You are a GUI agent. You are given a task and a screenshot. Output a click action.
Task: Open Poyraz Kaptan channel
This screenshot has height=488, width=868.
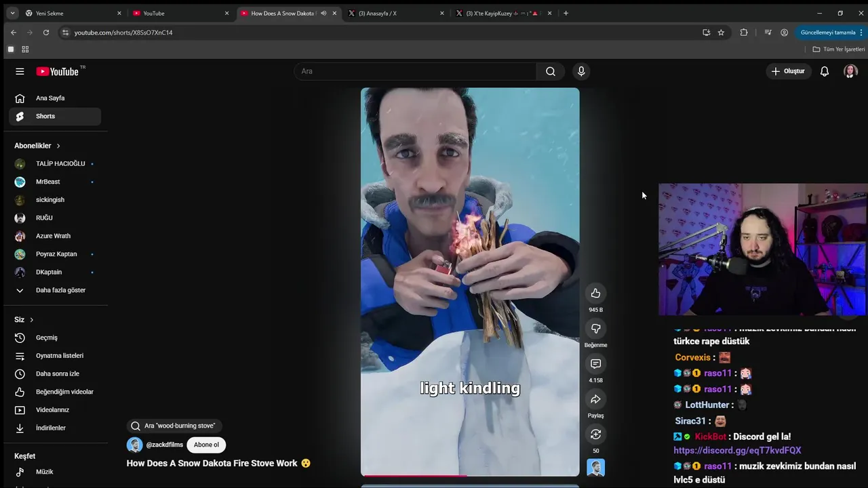(55, 254)
